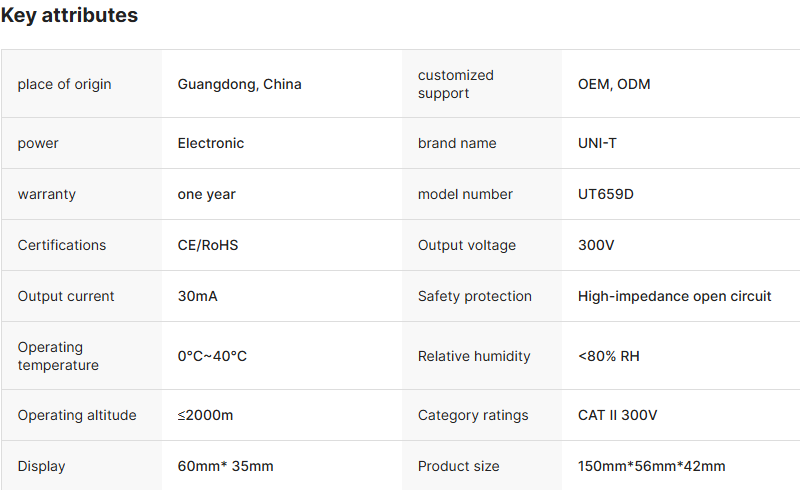The image size is (800, 490).
Task: Select the <80% RH humidity value
Action: [x=608, y=356]
